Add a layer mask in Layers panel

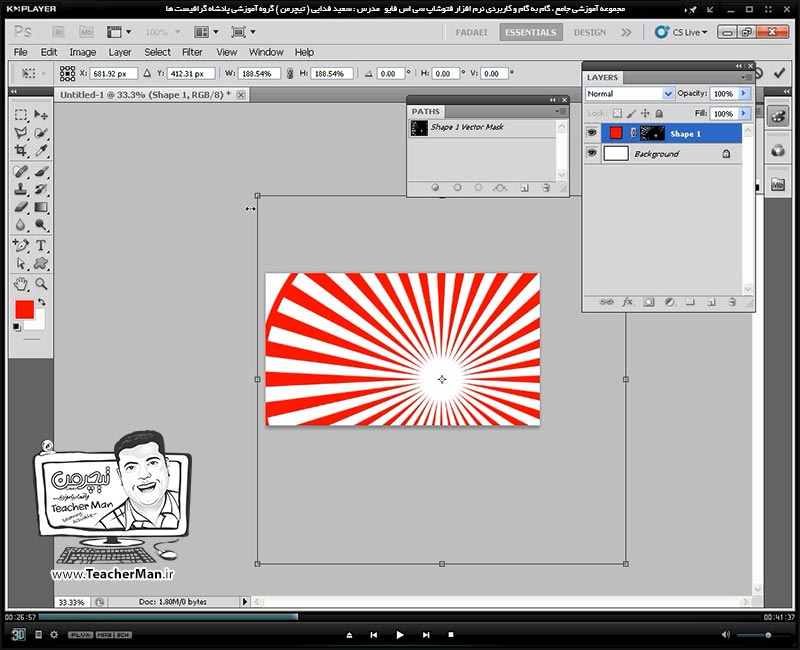648,302
